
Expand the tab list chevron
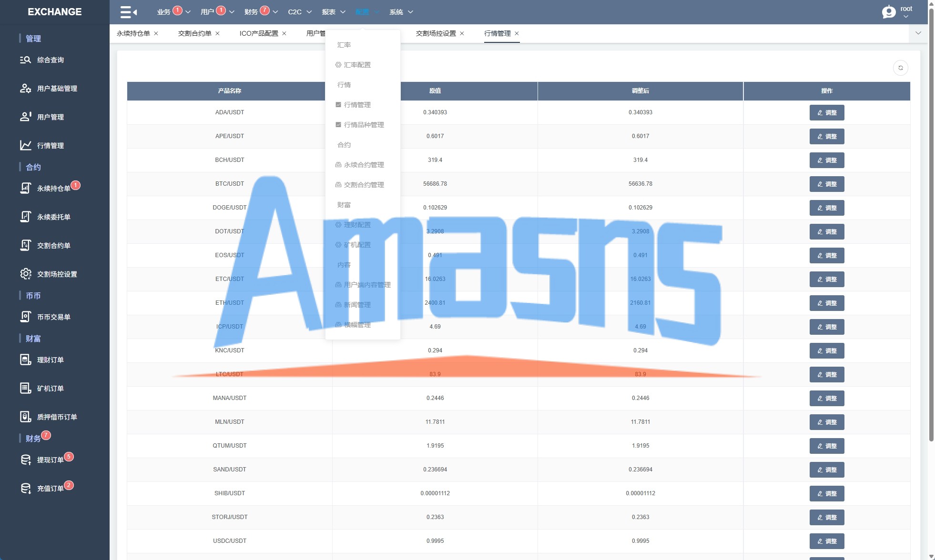pos(918,33)
